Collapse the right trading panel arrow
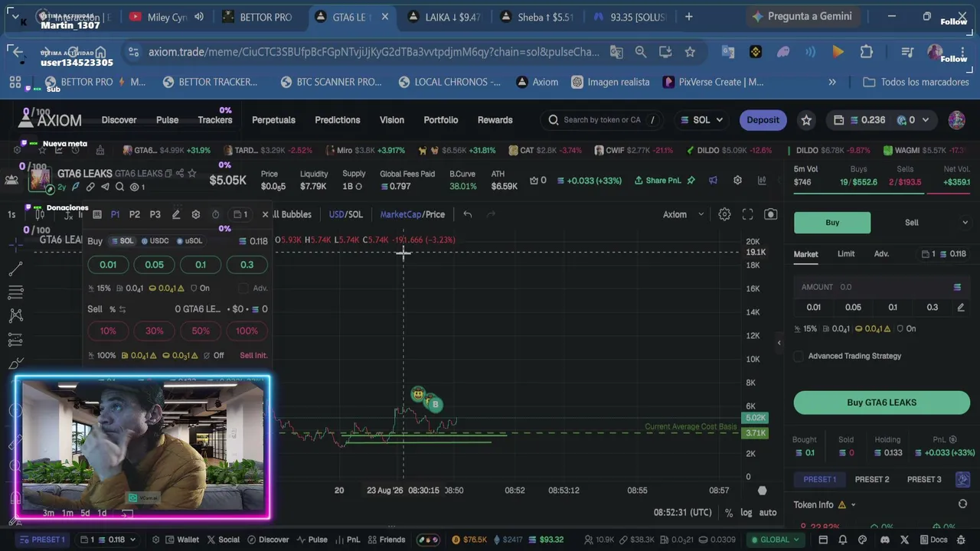The width and height of the screenshot is (980, 551). tap(779, 343)
